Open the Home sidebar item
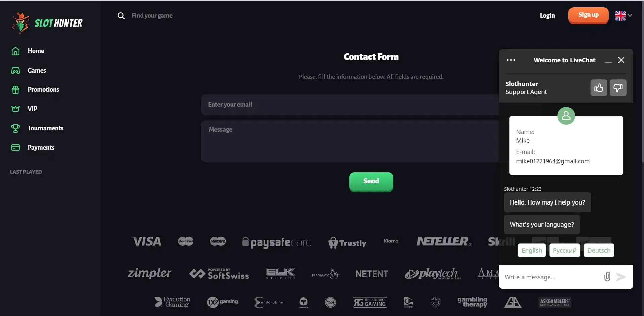The image size is (644, 316). pos(36,51)
